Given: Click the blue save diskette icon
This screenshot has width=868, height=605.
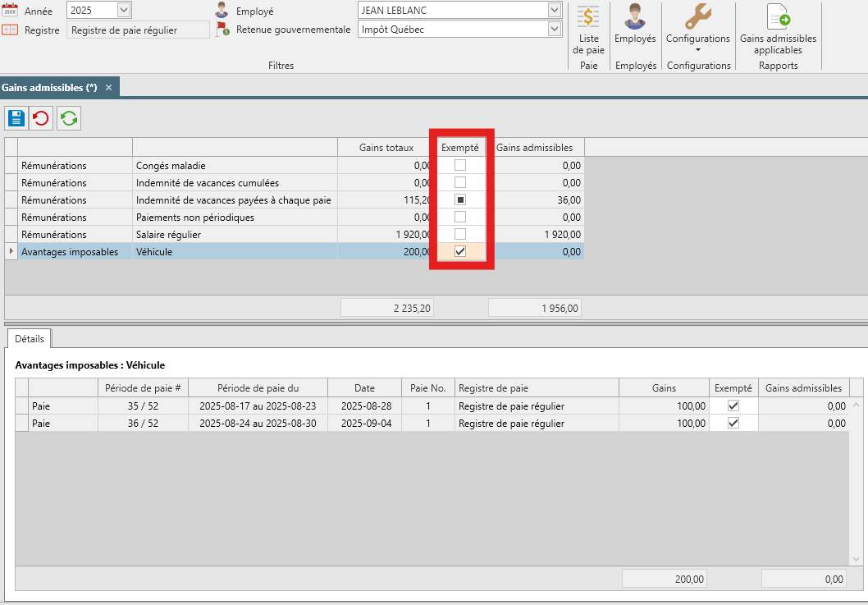Looking at the screenshot, I should pos(16,118).
